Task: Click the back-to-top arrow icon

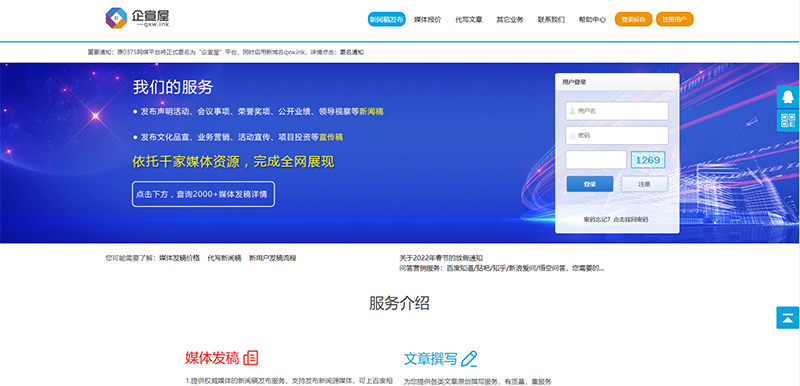Action: (x=788, y=318)
